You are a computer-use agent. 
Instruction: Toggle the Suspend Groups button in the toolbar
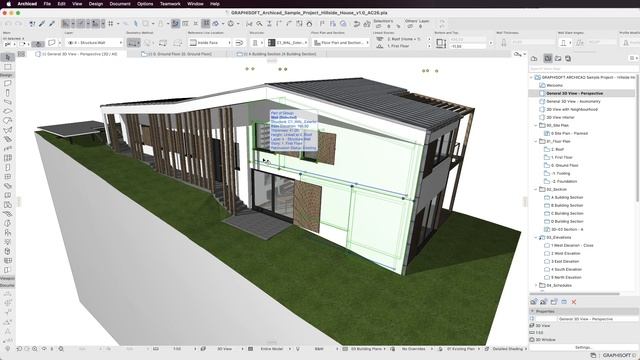pyautogui.click(x=206, y=24)
